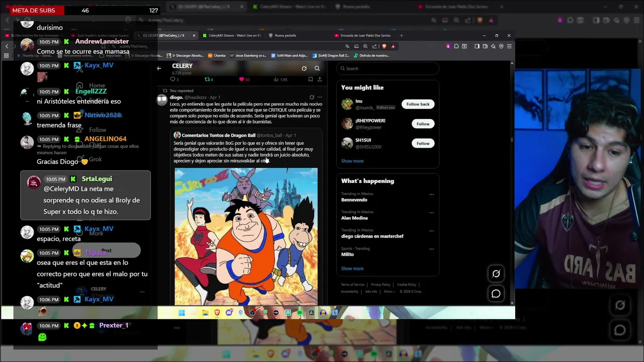Click share icon on top post
Image resolution: width=644 pixels, height=362 pixels.
319,79
